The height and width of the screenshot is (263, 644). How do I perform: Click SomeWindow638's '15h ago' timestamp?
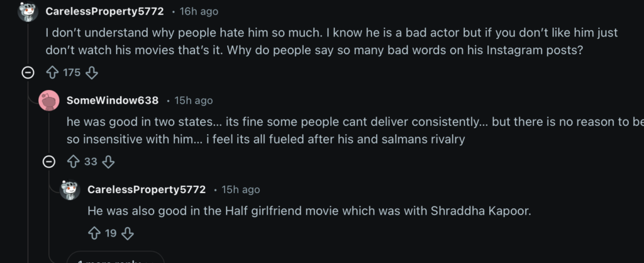194,101
